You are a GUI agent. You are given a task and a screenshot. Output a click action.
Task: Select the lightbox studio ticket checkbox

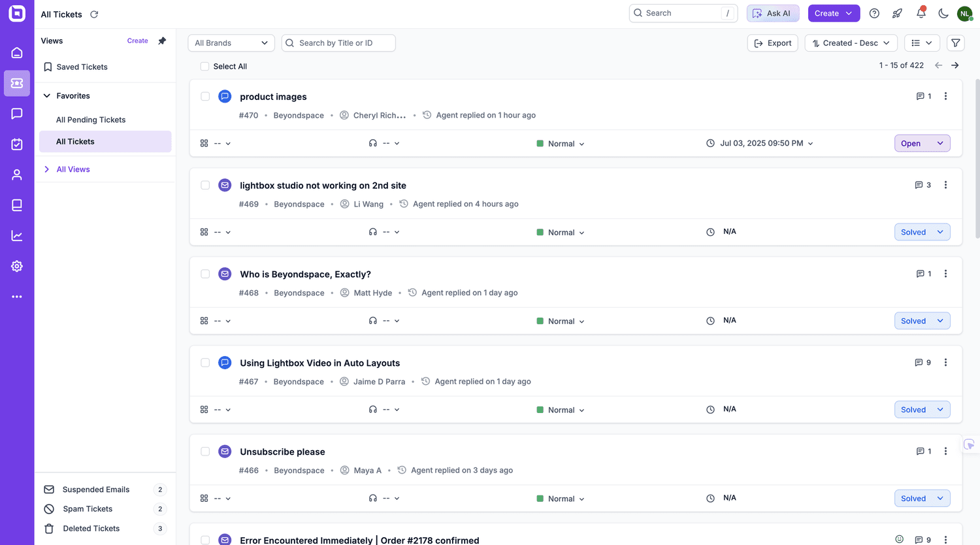(x=205, y=186)
